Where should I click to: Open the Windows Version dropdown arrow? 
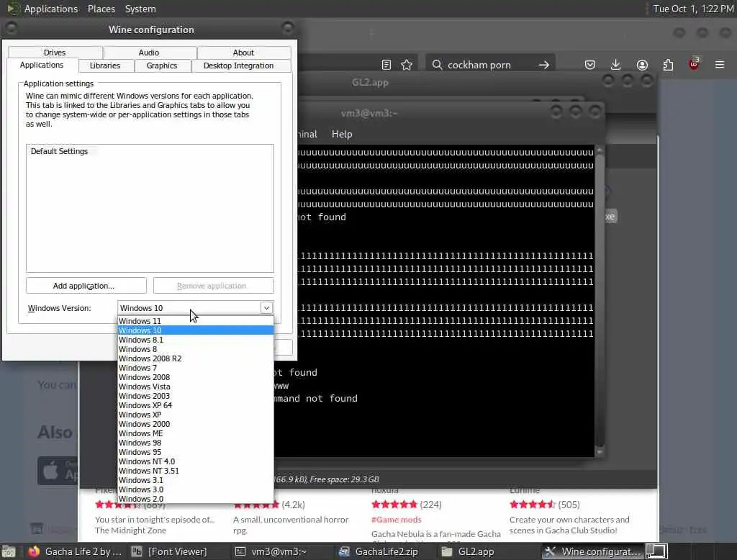(266, 308)
